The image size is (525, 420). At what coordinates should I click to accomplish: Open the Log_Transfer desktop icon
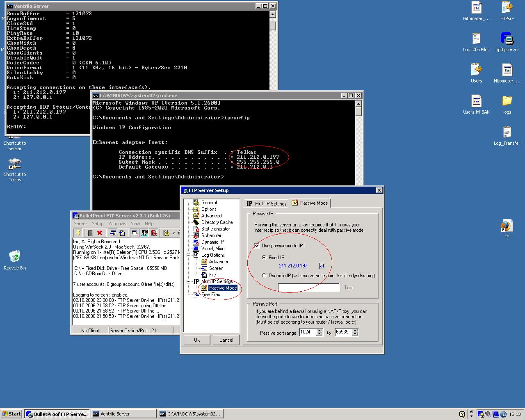coord(507,135)
